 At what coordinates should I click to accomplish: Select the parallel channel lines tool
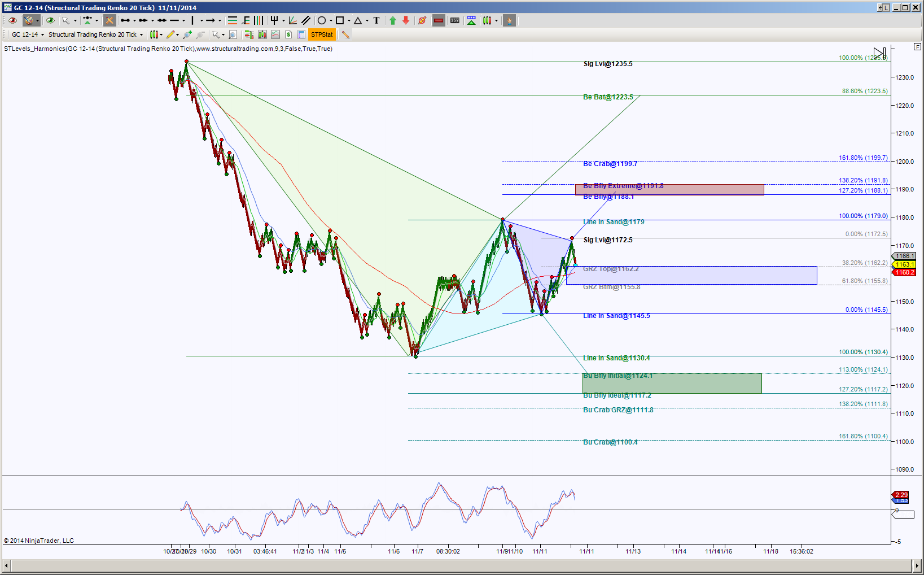coord(306,20)
